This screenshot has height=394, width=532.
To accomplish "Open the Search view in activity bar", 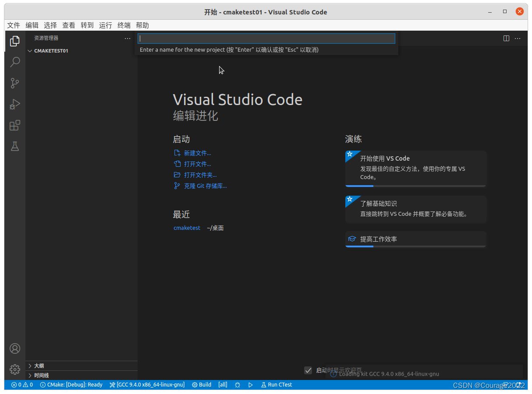I will tap(15, 62).
